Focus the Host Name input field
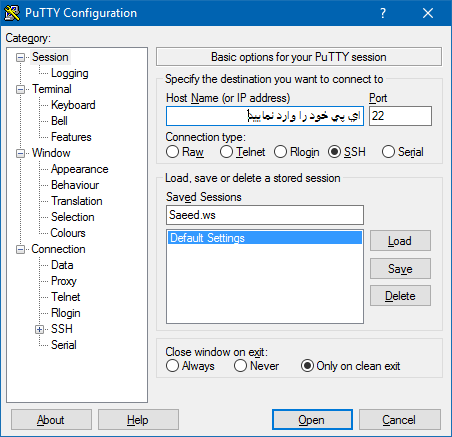This screenshot has width=452, height=437. coord(265,116)
